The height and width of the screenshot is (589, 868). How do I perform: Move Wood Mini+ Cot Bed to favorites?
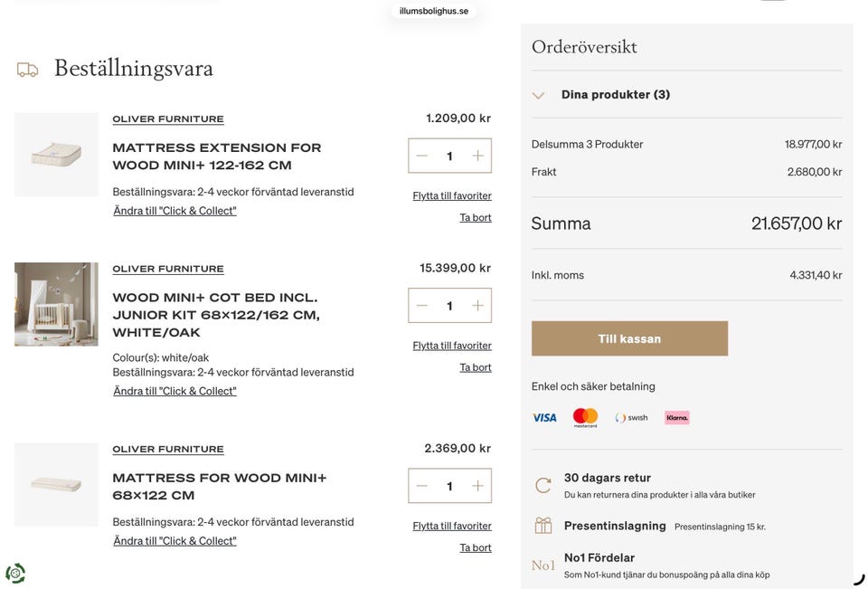pos(452,346)
